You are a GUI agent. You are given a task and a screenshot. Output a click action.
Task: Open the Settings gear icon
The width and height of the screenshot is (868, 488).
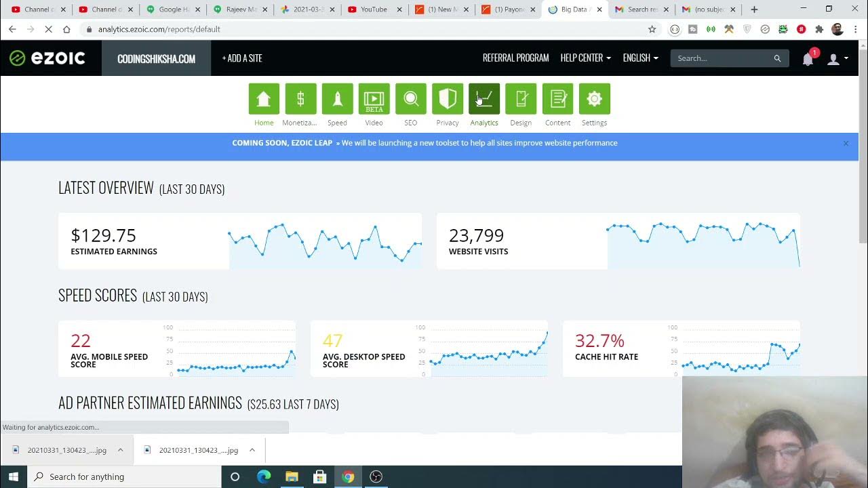tap(594, 99)
